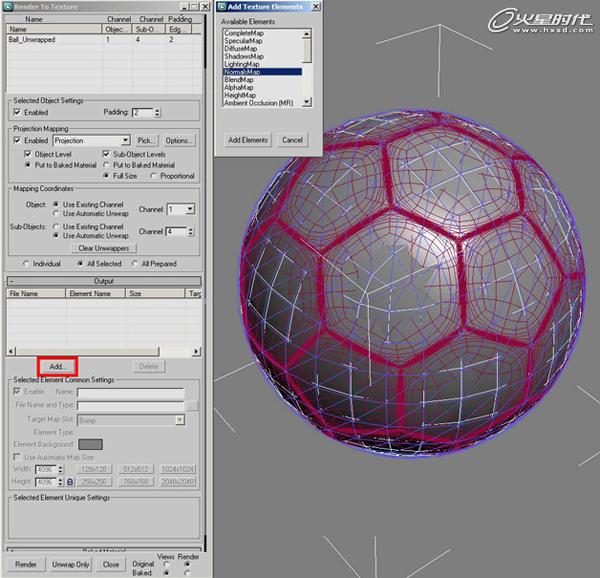Click the Padding value input field
The image size is (600, 578).
(x=143, y=112)
